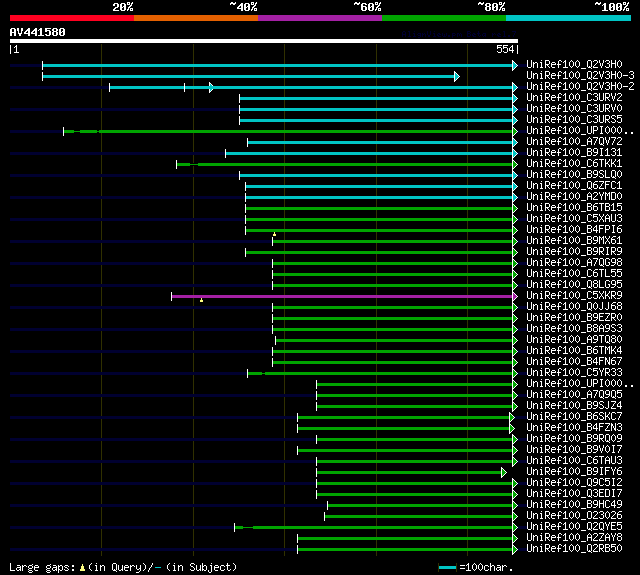Click the purple ~60% identity legend segment
Viewport: 640px width, 575px height.
click(320, 18)
